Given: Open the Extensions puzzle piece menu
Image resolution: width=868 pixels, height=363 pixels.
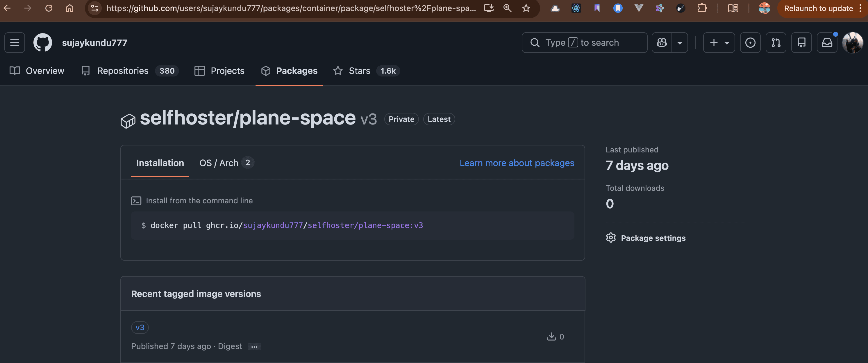Looking at the screenshot, I should (x=702, y=8).
